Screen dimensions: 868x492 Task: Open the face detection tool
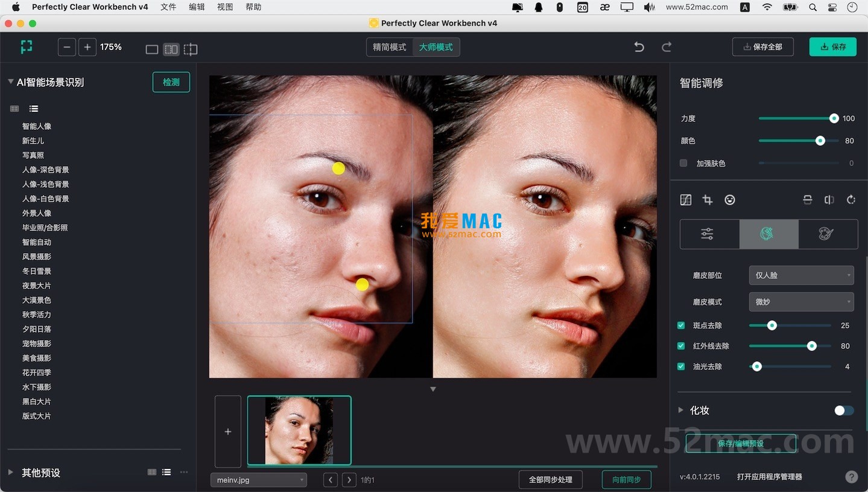point(730,200)
